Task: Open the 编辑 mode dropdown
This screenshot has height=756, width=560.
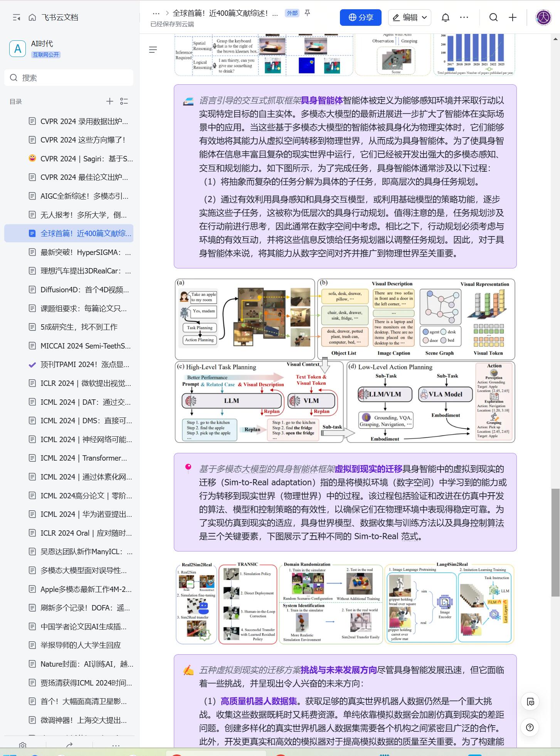Action: click(x=410, y=17)
